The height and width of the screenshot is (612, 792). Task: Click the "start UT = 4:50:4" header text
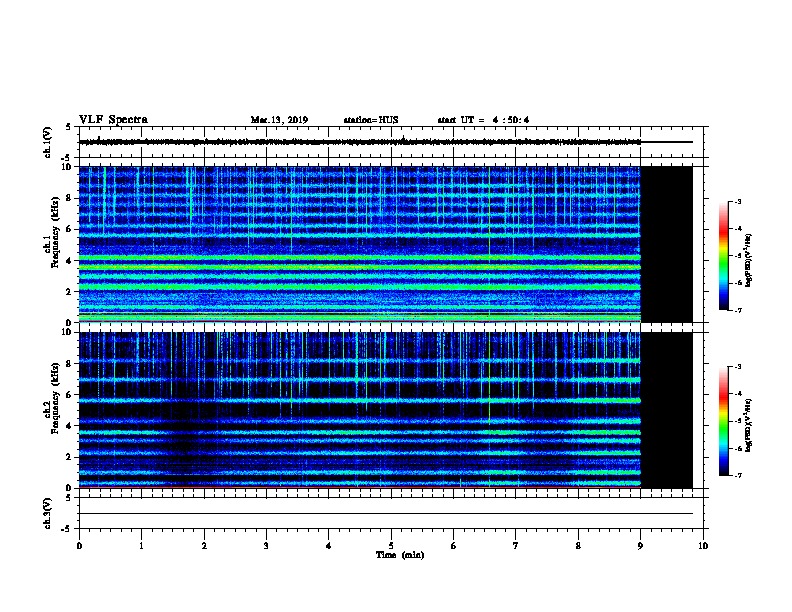(x=483, y=120)
